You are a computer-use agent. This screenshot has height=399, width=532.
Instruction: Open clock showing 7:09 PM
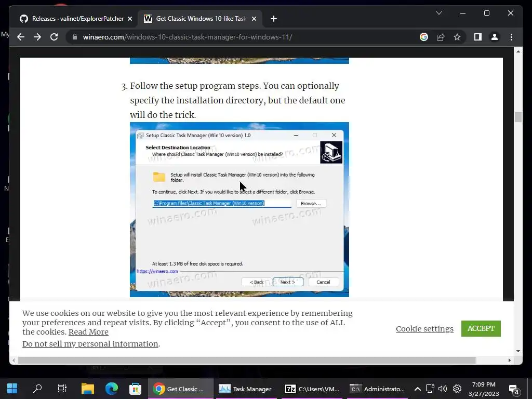pos(484,389)
